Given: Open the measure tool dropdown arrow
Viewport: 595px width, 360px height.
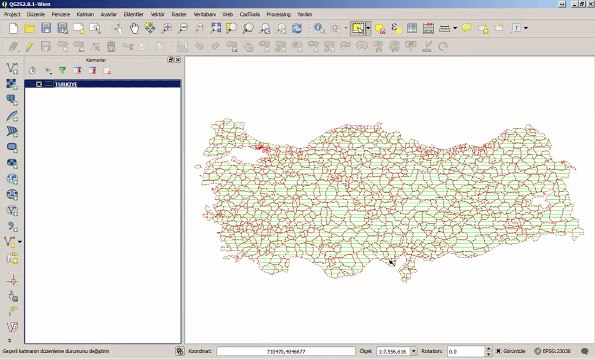Looking at the screenshot, I should click(455, 28).
